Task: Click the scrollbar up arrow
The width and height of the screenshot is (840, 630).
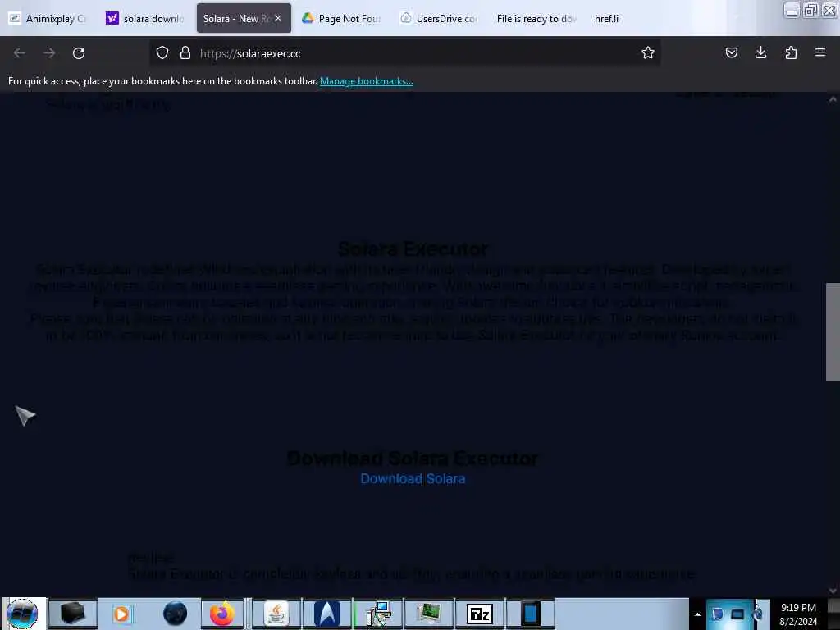Action: click(833, 99)
